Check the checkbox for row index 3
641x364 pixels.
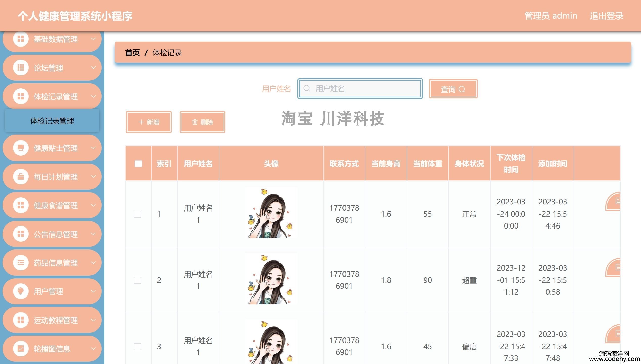point(137,346)
